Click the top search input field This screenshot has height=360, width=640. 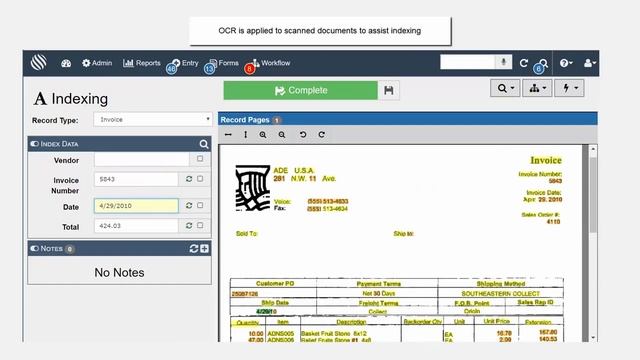coord(467,62)
